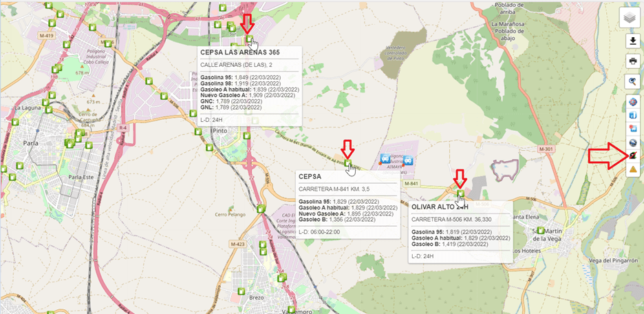This screenshot has width=644, height=314.
Task: Click the L-D: 06:00-22:00 opening hours
Action: [319, 232]
